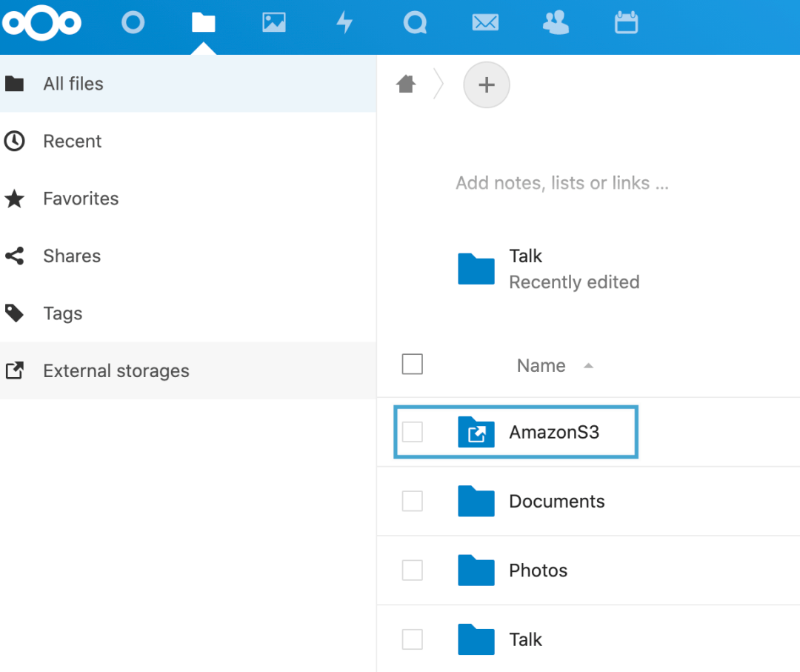
Task: Open the AmazonS3 folder
Action: tap(554, 432)
